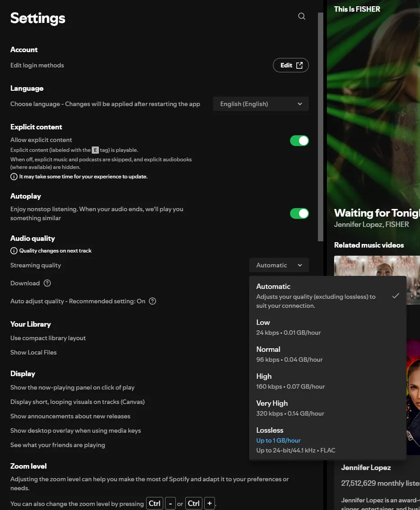This screenshot has width=420, height=510.
Task: Click the Download help question mark icon
Action: pyautogui.click(x=47, y=283)
